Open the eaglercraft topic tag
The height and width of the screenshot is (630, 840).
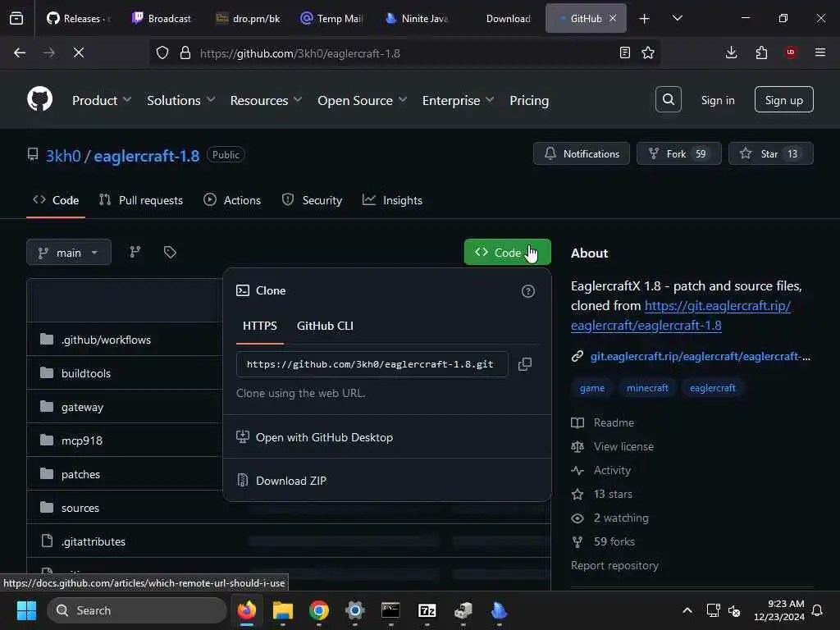coord(712,388)
